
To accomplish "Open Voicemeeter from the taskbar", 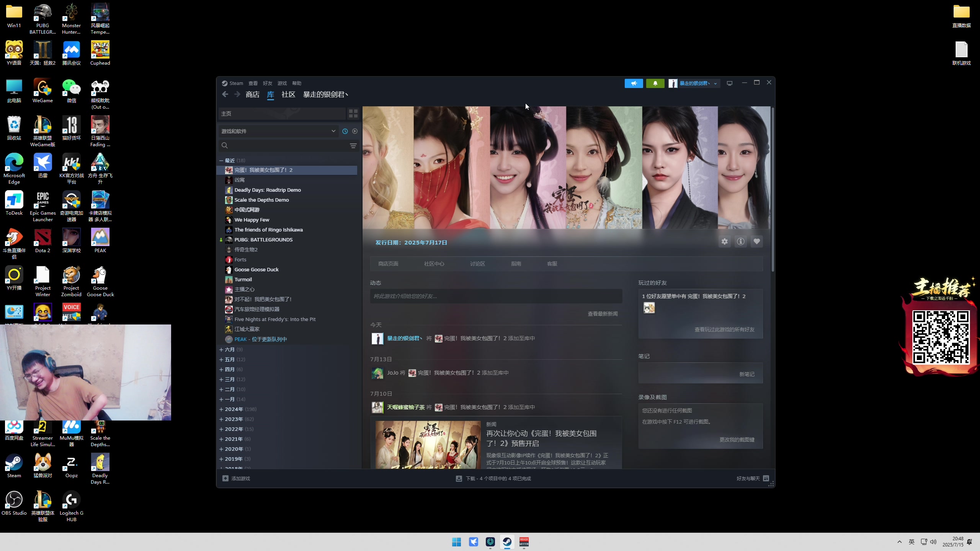I will pos(524,542).
